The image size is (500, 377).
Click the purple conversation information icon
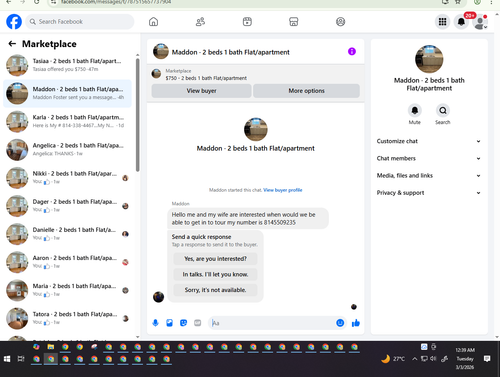click(x=352, y=51)
